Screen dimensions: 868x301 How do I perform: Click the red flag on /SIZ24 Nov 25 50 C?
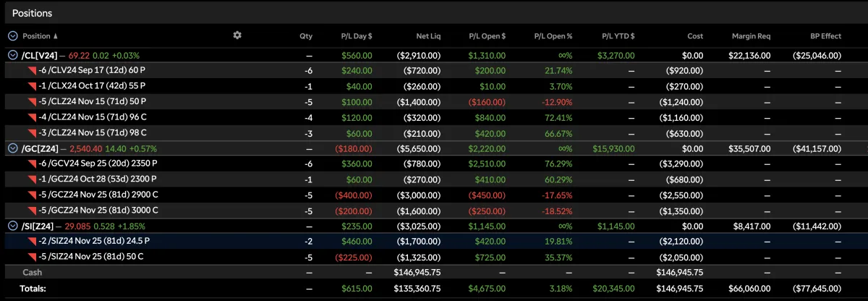point(32,257)
